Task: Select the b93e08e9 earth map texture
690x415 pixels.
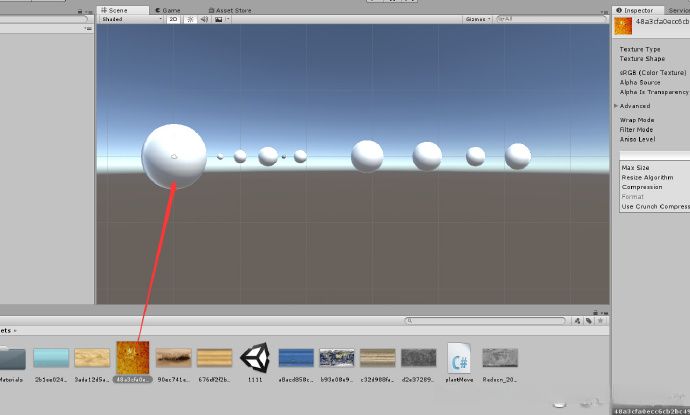Action: point(337,363)
